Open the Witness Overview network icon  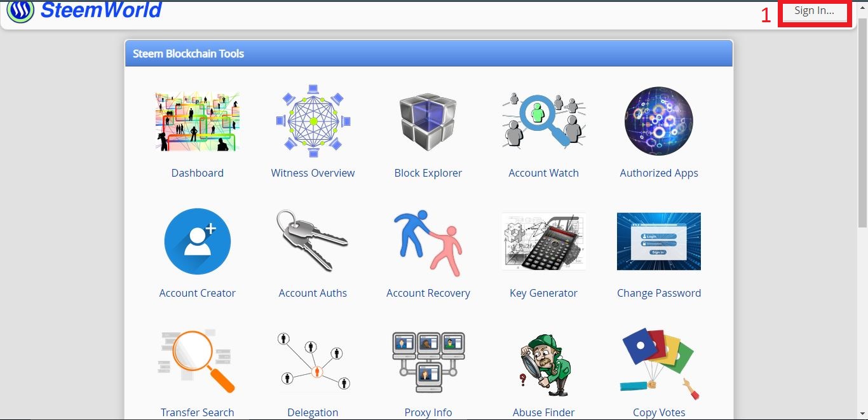(313, 121)
